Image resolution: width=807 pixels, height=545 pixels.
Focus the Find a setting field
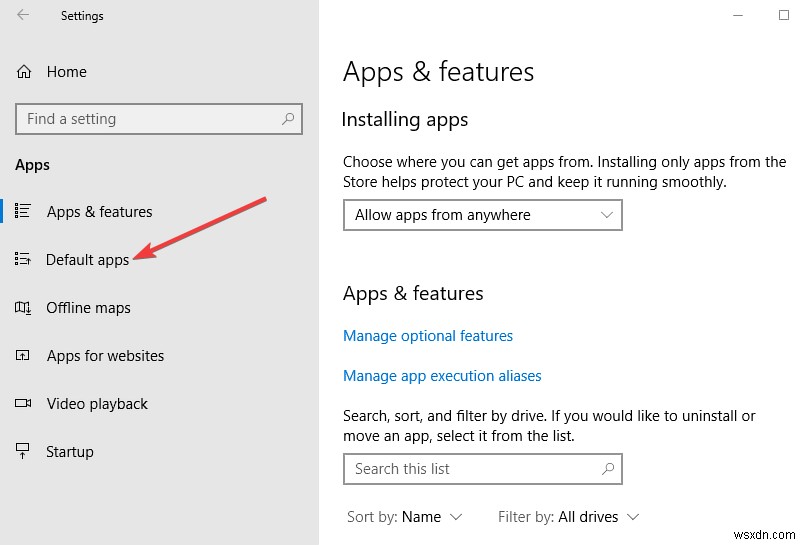point(159,119)
